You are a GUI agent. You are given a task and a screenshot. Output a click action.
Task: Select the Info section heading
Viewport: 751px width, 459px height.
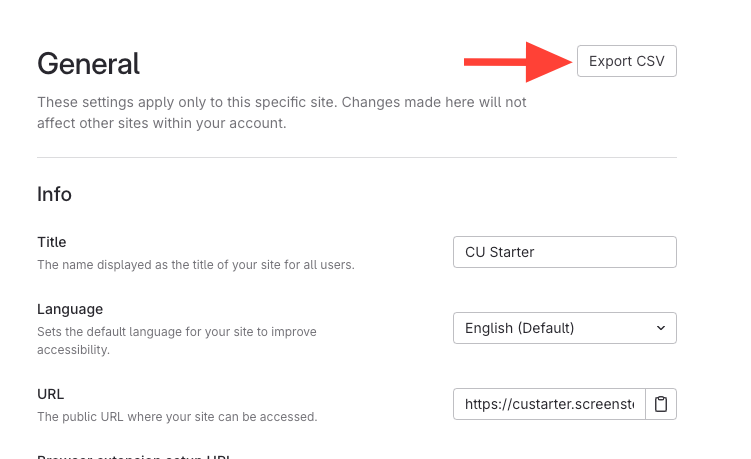[55, 194]
